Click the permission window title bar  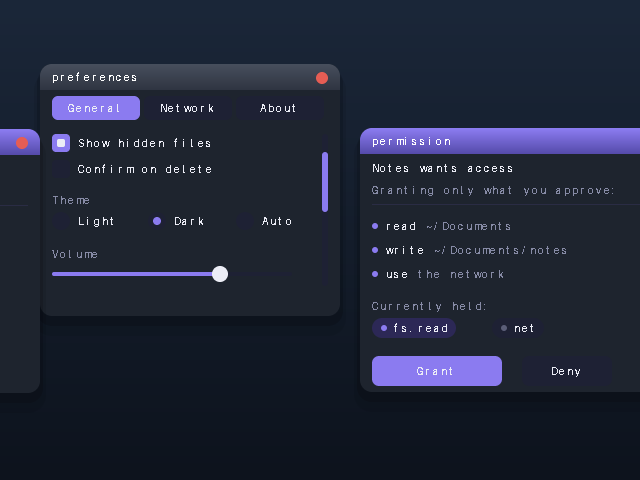(500, 141)
